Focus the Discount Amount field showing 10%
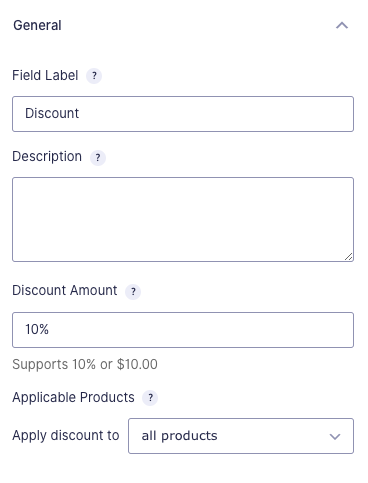Image resolution: width=368 pixels, height=483 pixels. click(x=183, y=330)
